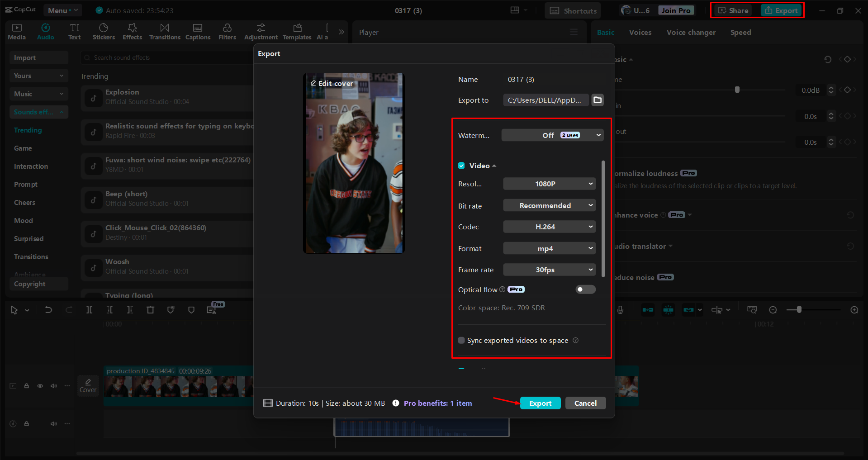The height and width of the screenshot is (460, 868).
Task: Click Export to render the video
Action: (540, 403)
